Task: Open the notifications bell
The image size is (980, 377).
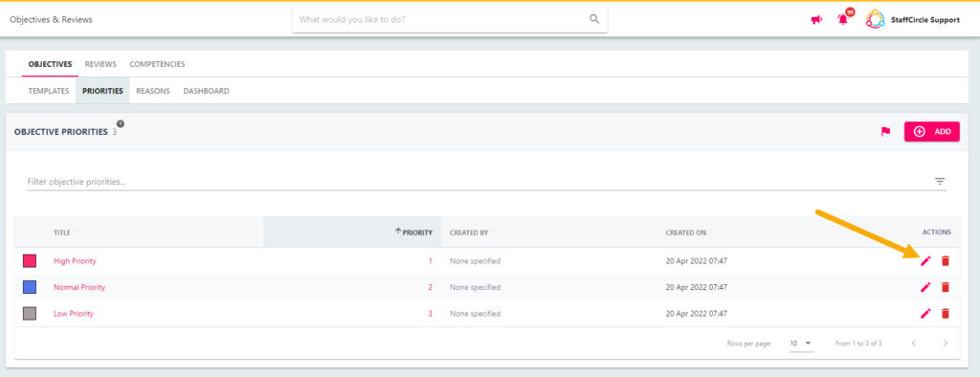Action: tap(844, 19)
